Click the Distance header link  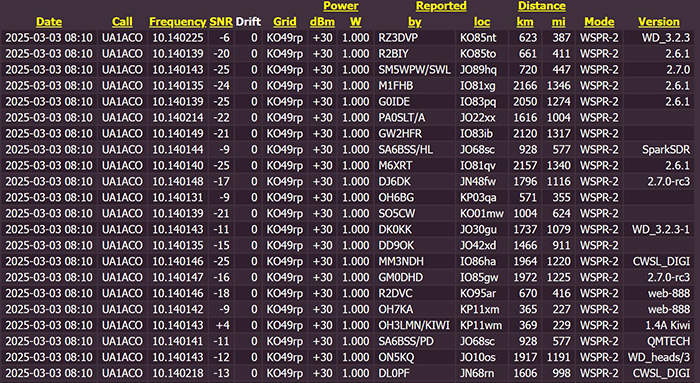542,6
